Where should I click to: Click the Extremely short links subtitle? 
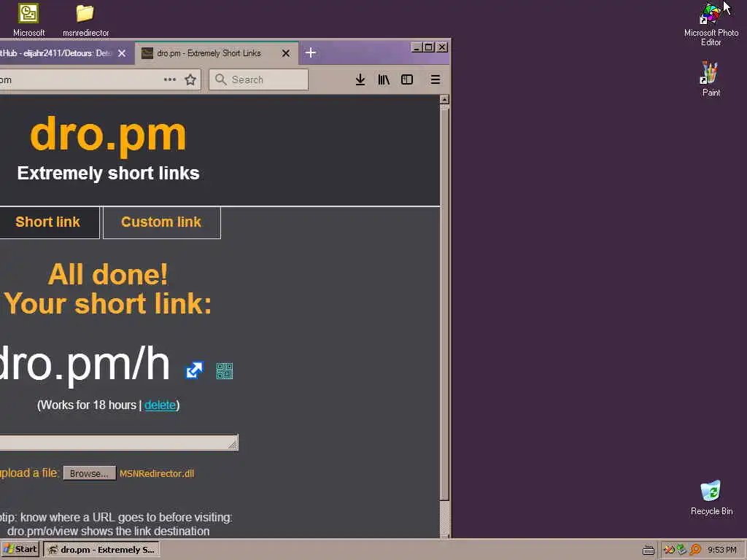click(108, 174)
